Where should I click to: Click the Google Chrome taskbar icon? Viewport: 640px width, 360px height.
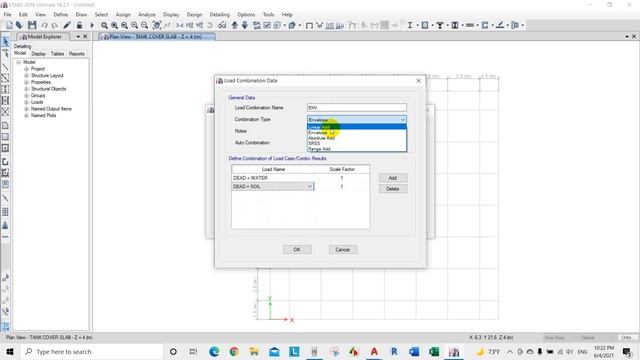click(234, 351)
